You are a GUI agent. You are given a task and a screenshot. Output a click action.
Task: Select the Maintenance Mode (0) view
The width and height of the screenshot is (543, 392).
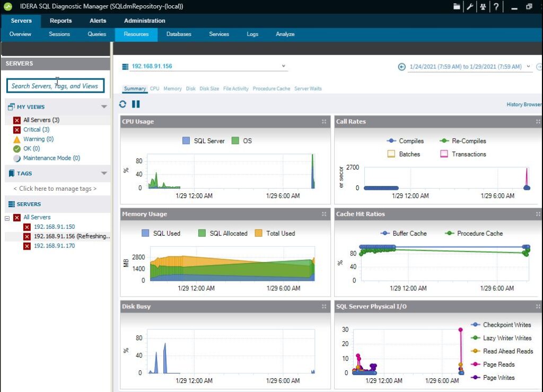[x=51, y=158]
